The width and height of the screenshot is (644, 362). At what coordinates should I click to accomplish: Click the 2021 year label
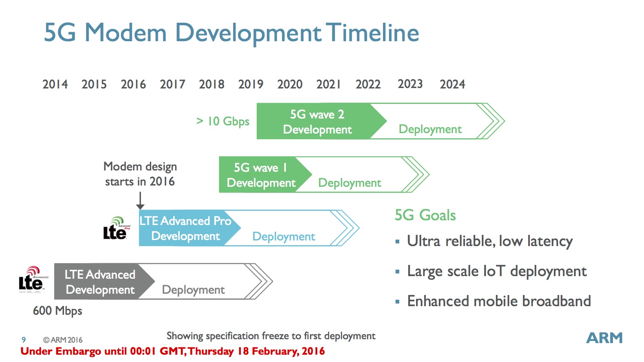pos(328,84)
